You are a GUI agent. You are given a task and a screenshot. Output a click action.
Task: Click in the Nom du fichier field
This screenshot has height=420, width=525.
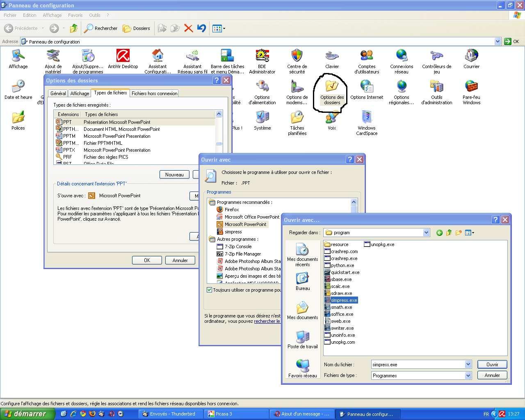tap(418, 364)
